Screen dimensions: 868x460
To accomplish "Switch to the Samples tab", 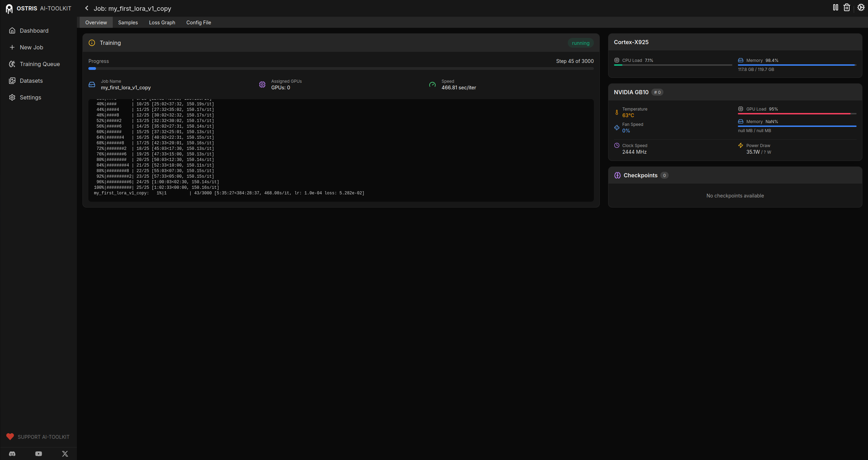I will [x=128, y=23].
